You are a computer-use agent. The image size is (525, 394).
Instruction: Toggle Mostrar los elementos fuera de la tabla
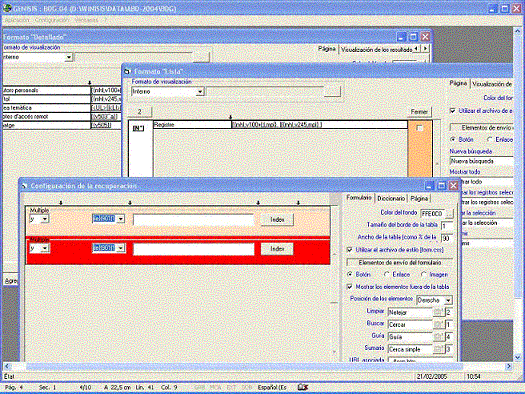(x=350, y=287)
